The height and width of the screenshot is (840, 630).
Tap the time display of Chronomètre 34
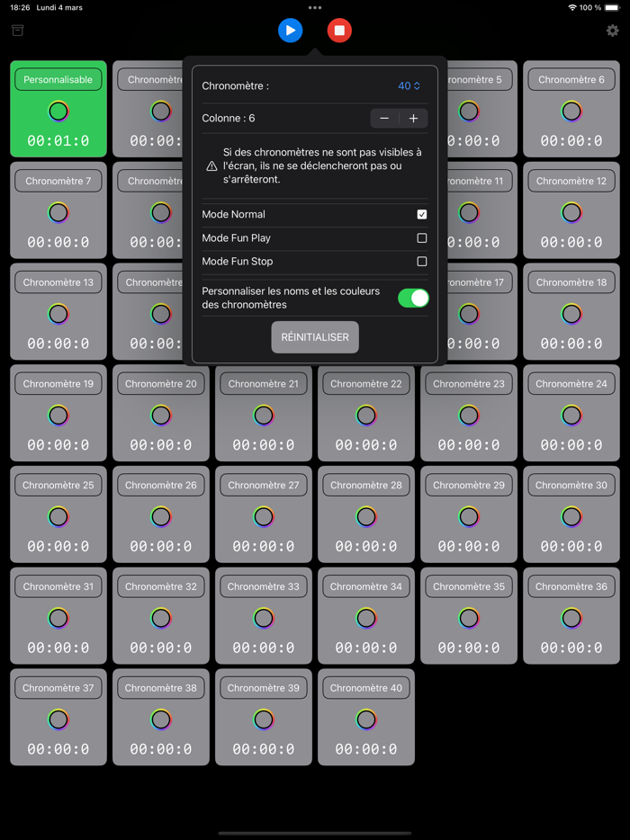click(x=366, y=648)
